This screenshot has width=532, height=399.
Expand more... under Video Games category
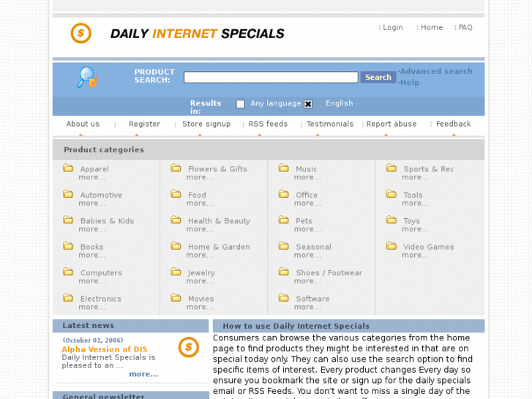click(x=416, y=255)
